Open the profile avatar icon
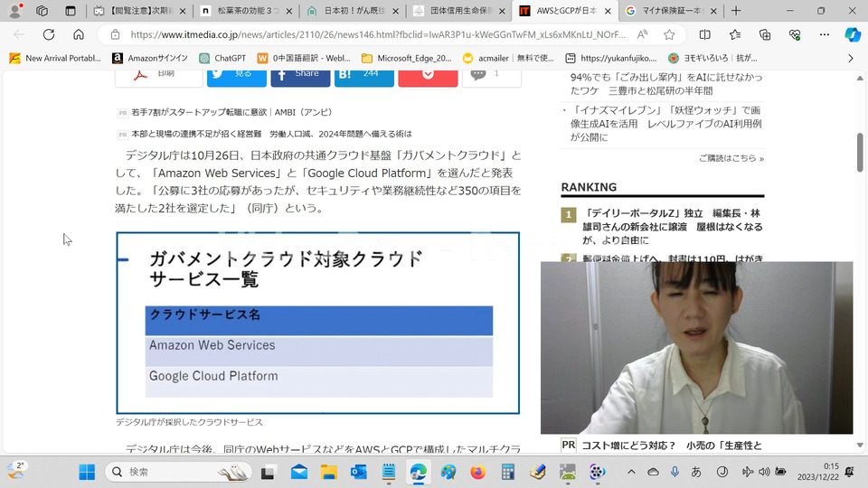This screenshot has height=488, width=868. point(15,11)
